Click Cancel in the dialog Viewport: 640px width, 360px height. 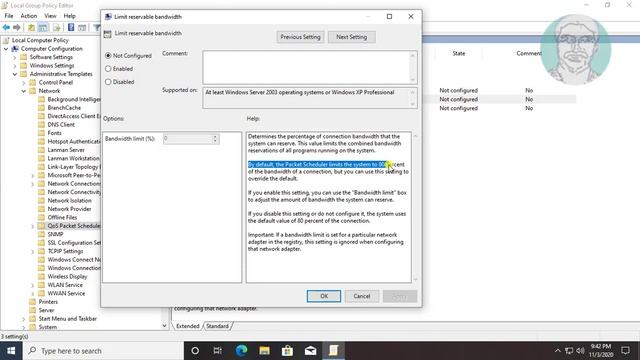pos(362,296)
